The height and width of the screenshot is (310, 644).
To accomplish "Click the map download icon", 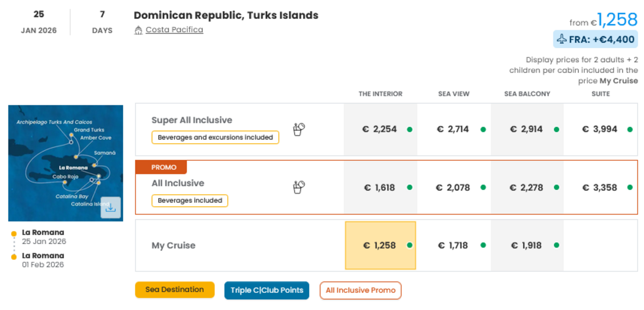I will [111, 208].
